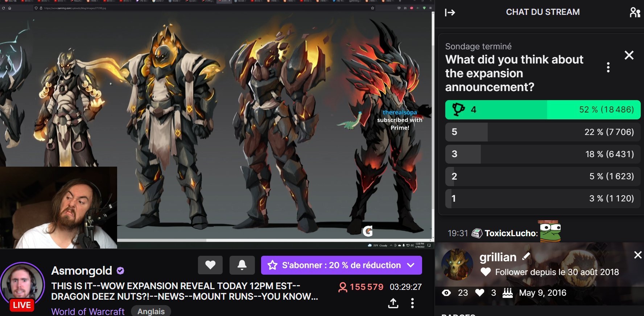Click grillian username on user card
Screen dimensions: 644x316
[498, 257]
